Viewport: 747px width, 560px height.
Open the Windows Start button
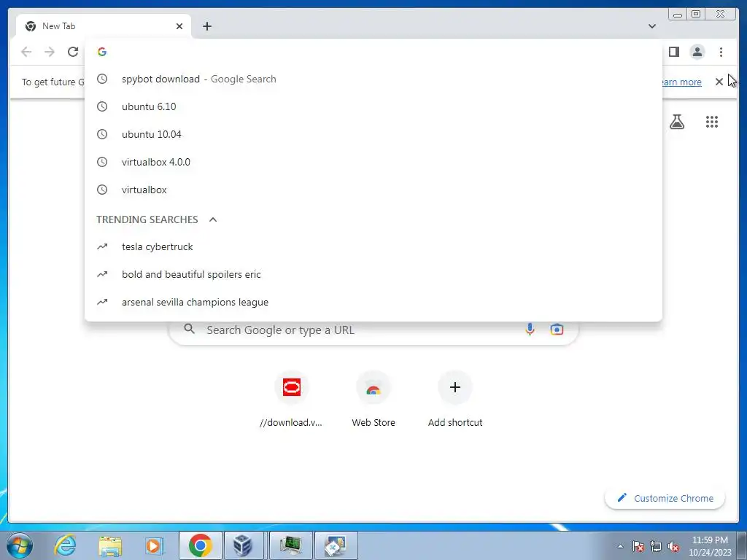click(x=20, y=545)
